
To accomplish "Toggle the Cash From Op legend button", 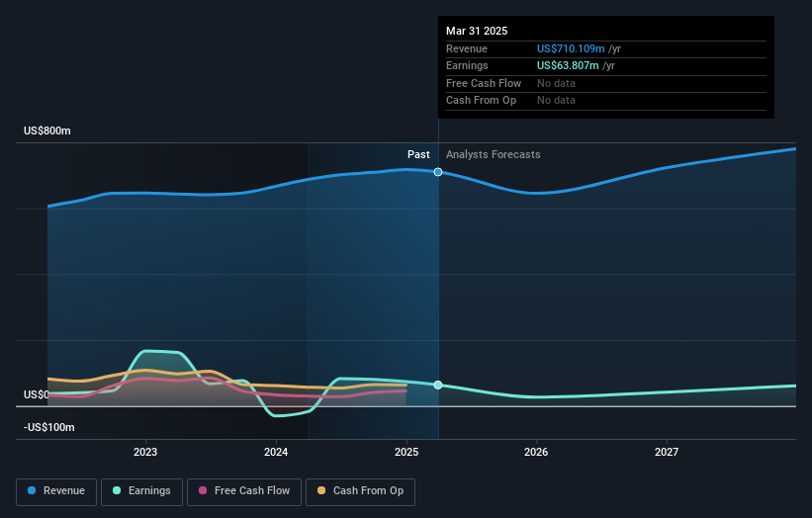I will 360,491.
